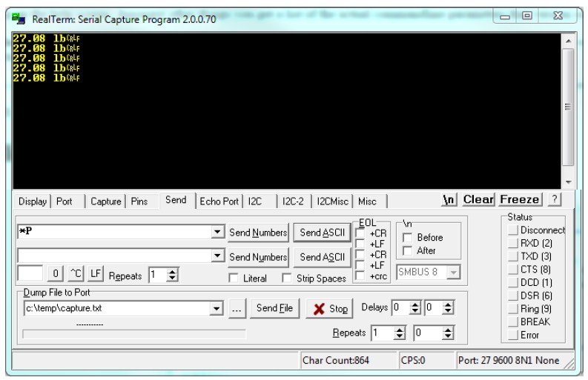Click first row Send ASCII button

coord(322,233)
